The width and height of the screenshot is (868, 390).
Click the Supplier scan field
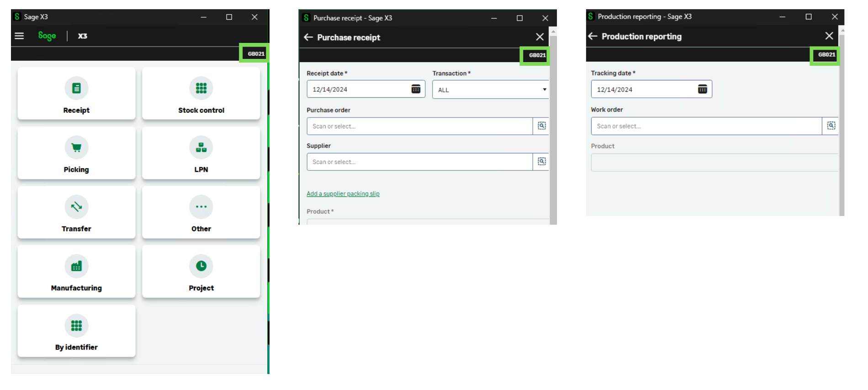420,162
